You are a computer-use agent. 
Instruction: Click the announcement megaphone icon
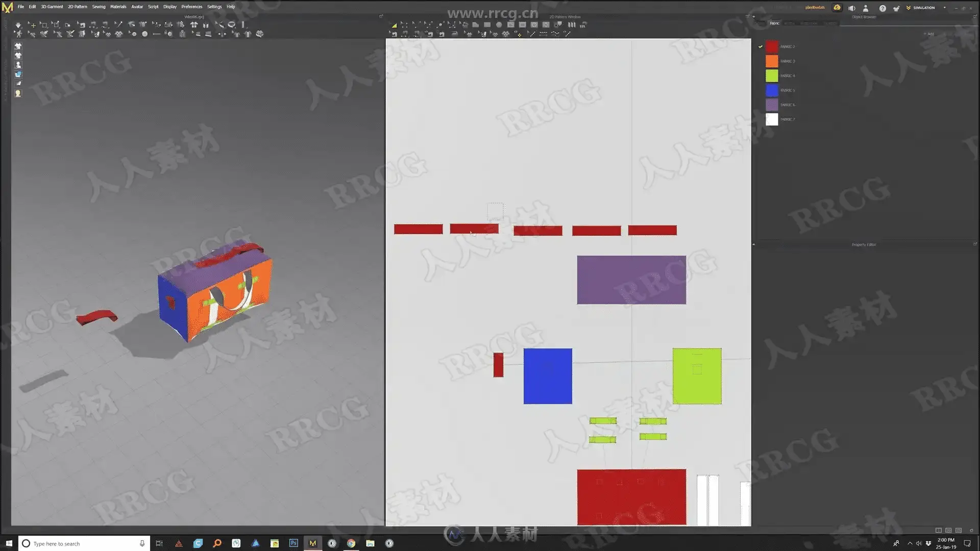pos(851,8)
